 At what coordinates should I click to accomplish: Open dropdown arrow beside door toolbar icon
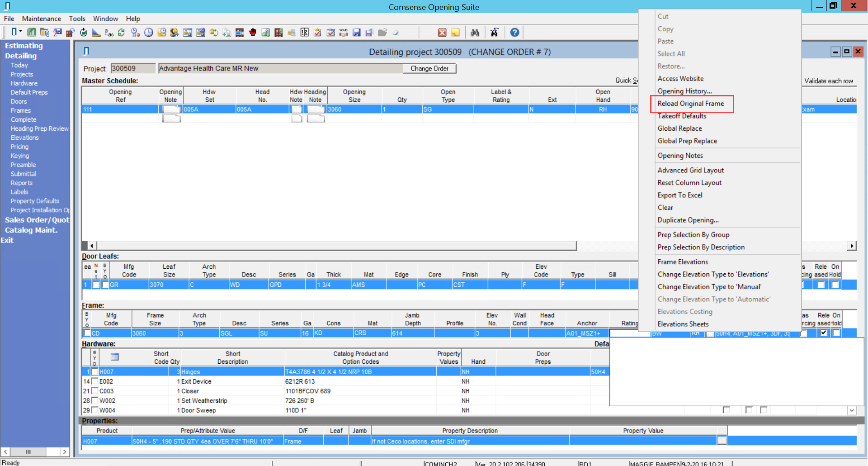click(x=21, y=32)
